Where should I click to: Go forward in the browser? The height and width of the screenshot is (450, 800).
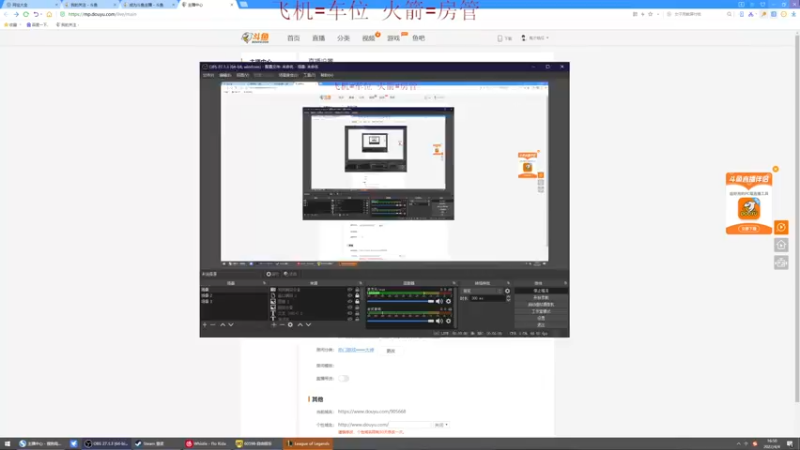point(16,14)
